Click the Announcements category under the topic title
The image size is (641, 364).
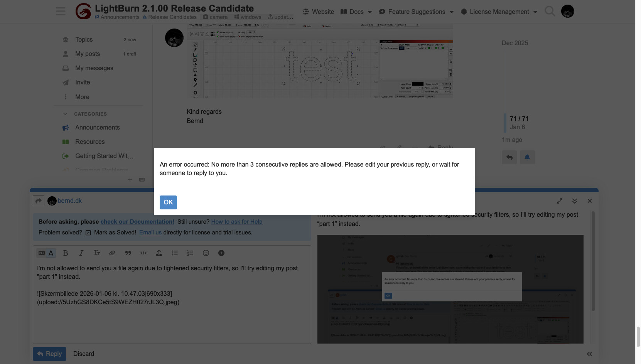click(x=117, y=17)
